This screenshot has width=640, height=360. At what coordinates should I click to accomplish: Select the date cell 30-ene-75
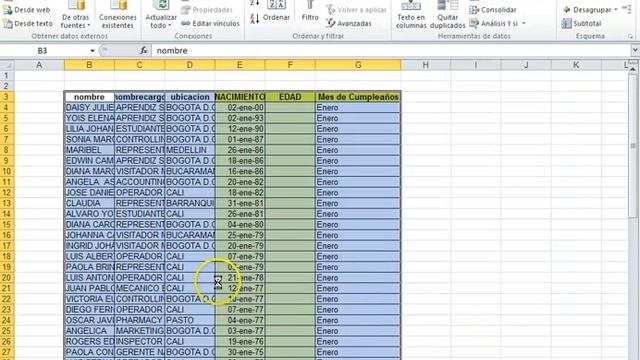240,352
